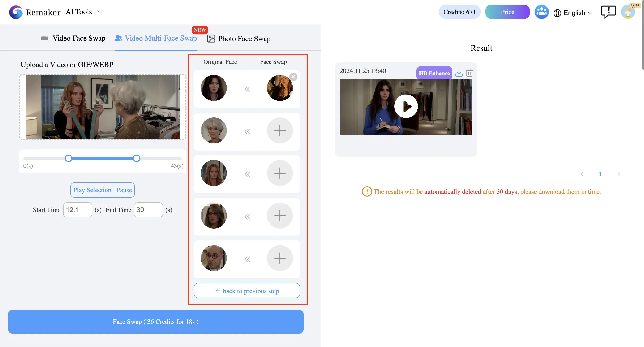Click the start handle of time slider

pos(68,158)
